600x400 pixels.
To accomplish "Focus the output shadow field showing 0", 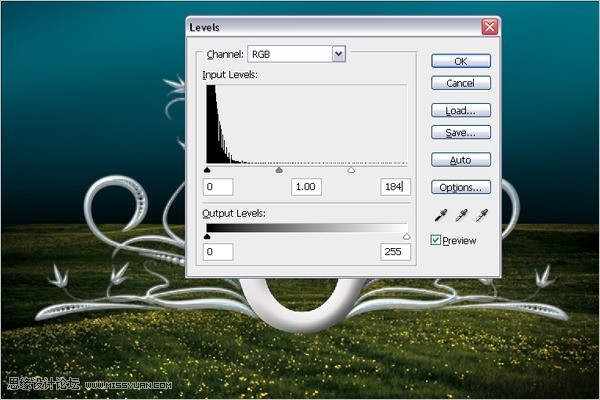I will (218, 252).
